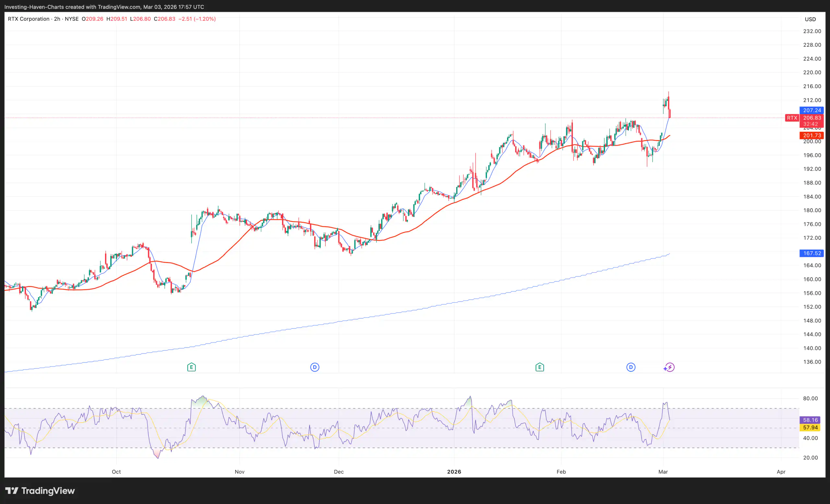Open the 2h timeframe selector in the legend

click(x=57, y=19)
